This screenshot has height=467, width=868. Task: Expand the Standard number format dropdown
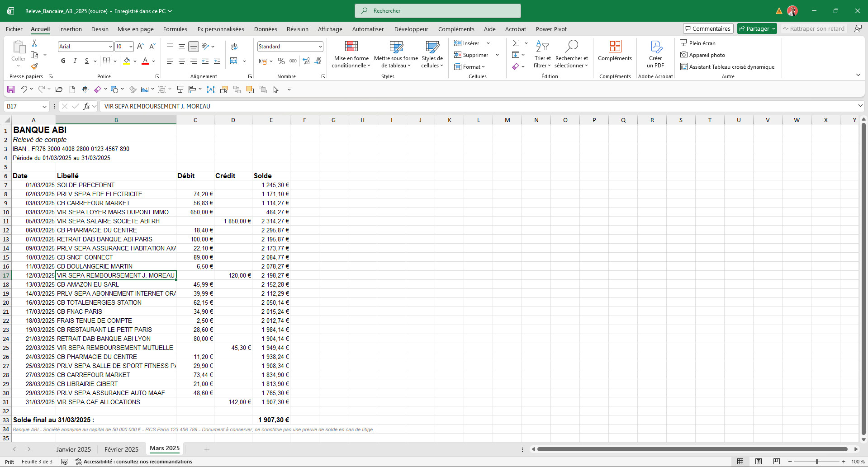click(x=320, y=47)
